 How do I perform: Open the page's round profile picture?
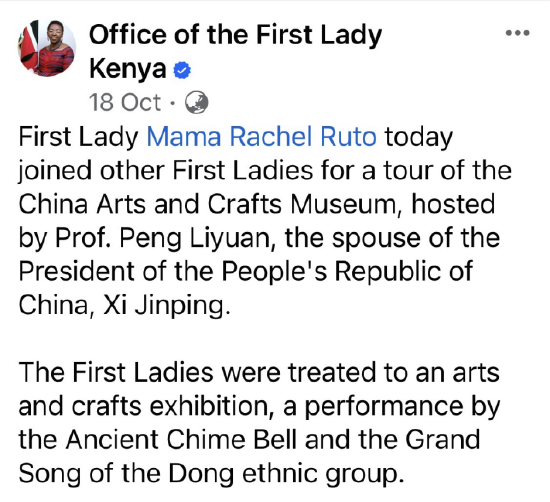(47, 48)
